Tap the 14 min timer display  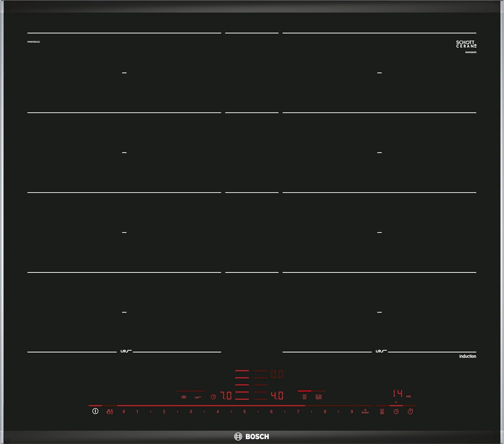click(x=398, y=393)
